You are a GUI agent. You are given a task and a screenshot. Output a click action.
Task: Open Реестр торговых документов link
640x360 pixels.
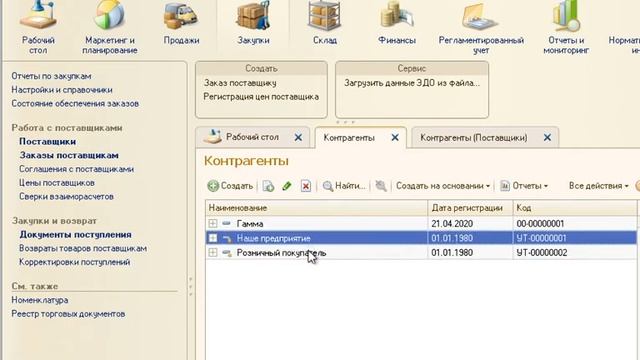click(x=68, y=314)
